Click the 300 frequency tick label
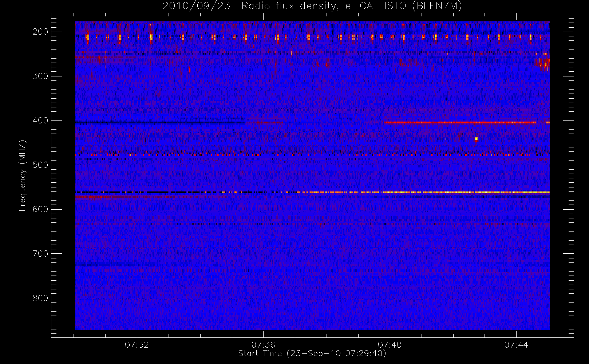 tap(40, 76)
